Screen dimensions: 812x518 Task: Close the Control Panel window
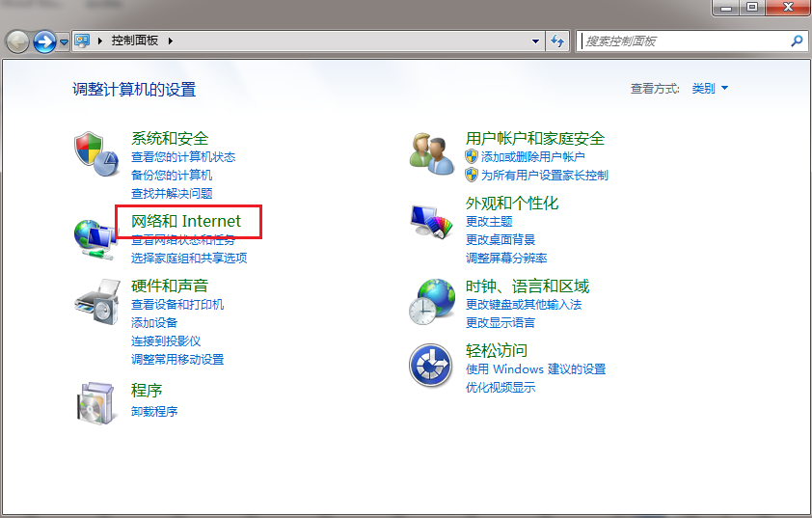(x=788, y=8)
